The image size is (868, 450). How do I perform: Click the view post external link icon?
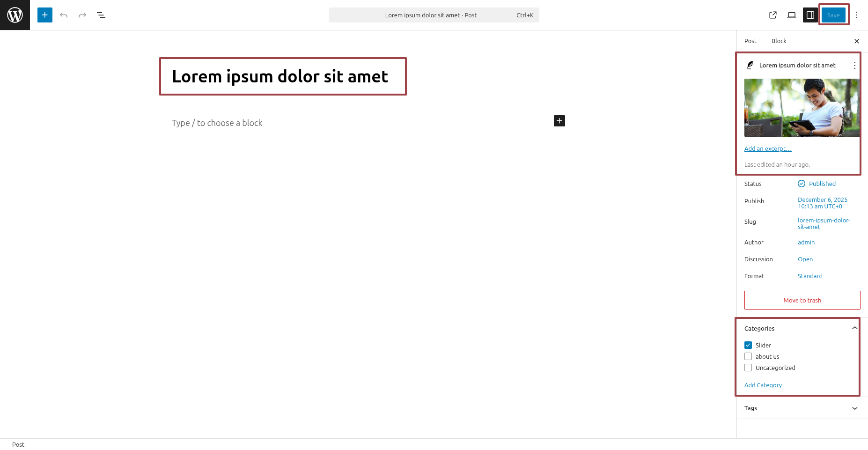pos(773,15)
